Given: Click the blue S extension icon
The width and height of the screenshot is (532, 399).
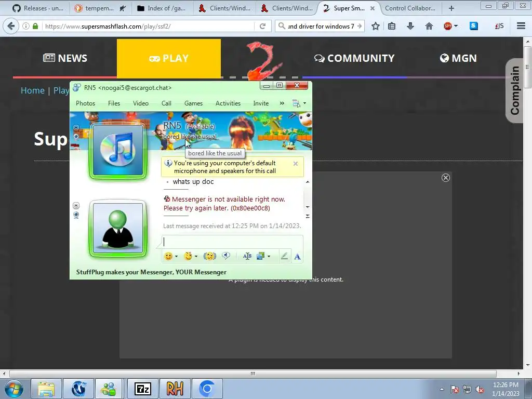Looking at the screenshot, I should (x=474, y=26).
